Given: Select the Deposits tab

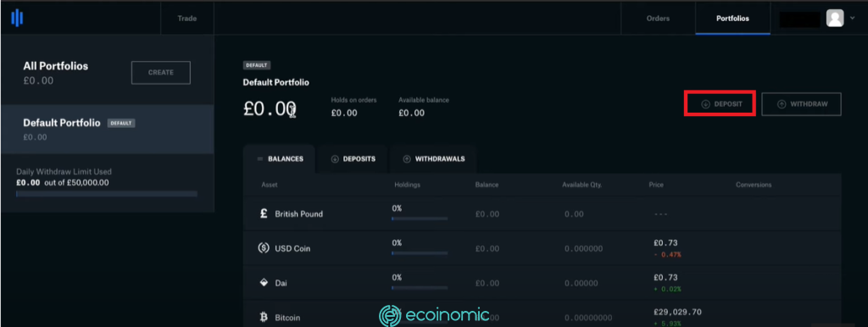Looking at the screenshot, I should coord(353,158).
